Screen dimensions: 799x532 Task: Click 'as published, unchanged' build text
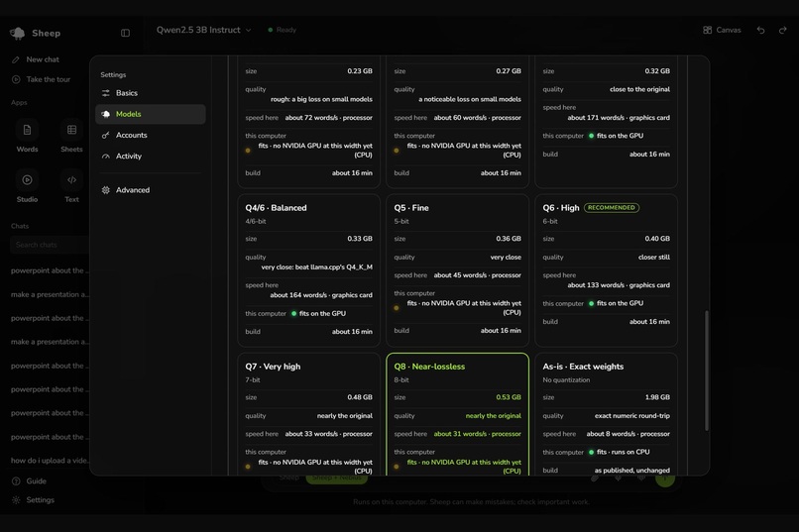click(x=632, y=471)
